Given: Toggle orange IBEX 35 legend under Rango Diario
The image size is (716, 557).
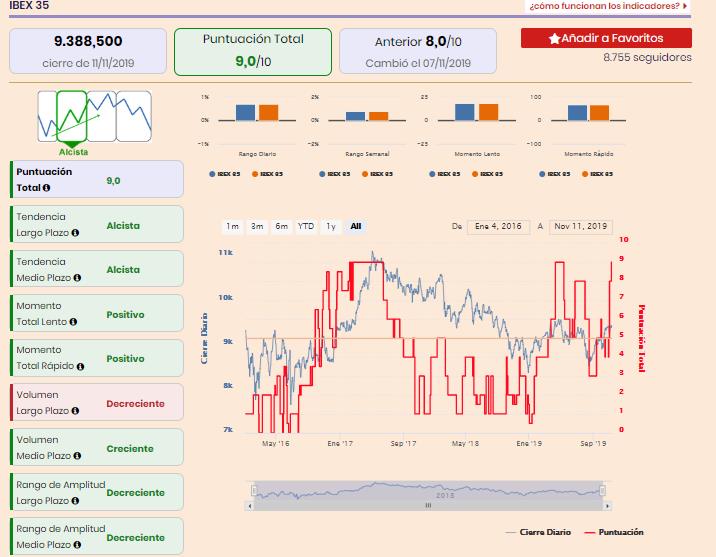Looking at the screenshot, I should click(268, 174).
